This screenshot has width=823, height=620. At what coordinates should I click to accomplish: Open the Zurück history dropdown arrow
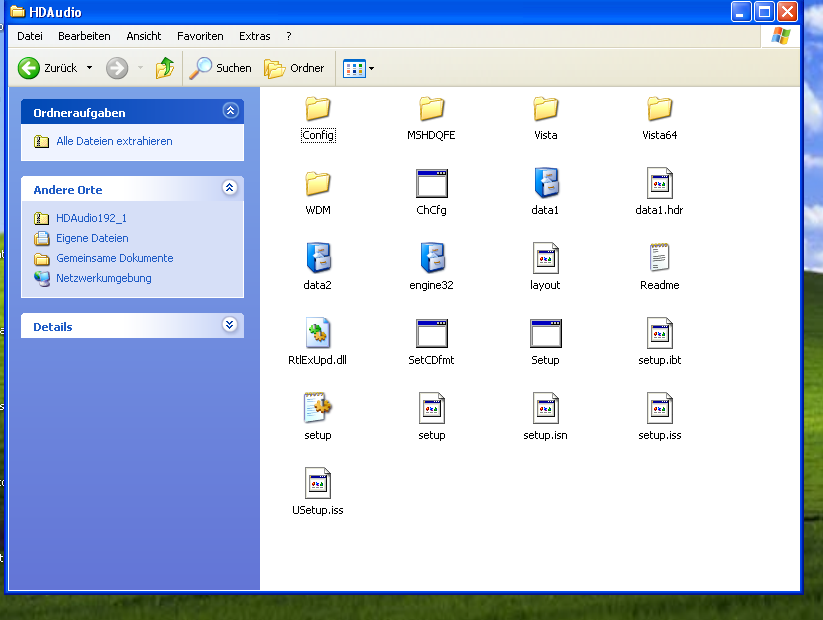point(89,68)
